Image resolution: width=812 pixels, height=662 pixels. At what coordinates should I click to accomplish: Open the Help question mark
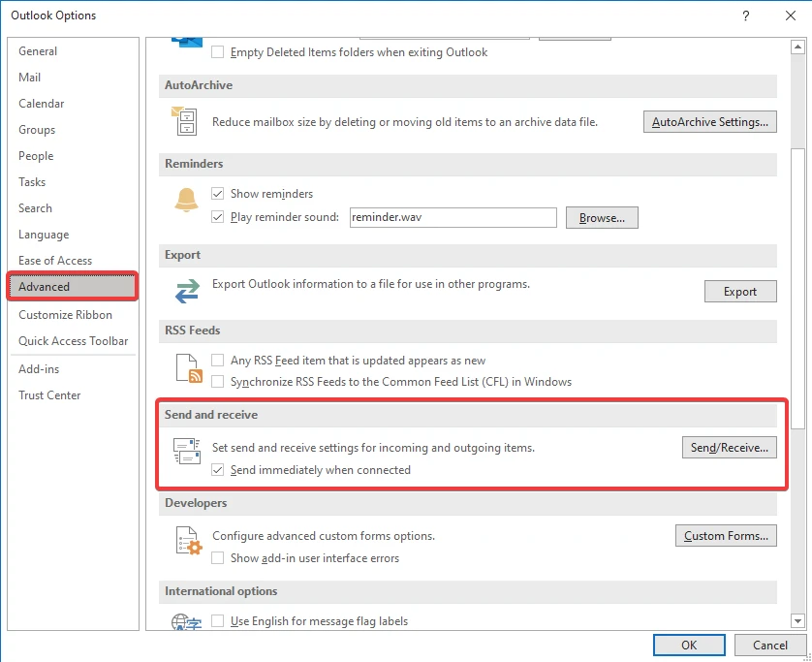(746, 16)
